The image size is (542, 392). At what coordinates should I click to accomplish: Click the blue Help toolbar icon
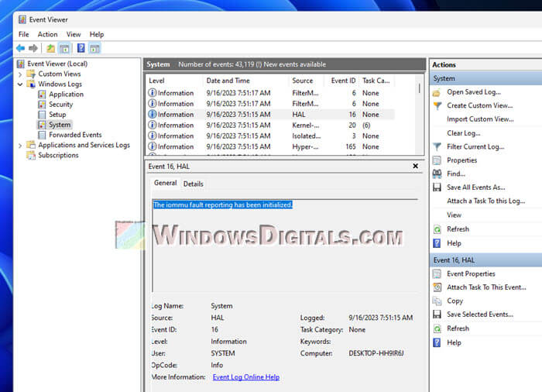81,48
